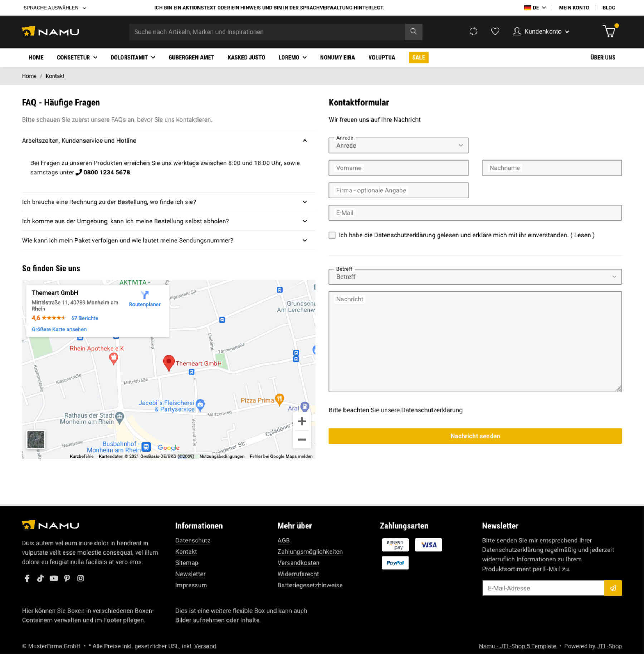Open the shopping cart icon
This screenshot has height=654, width=644.
pyautogui.click(x=609, y=32)
